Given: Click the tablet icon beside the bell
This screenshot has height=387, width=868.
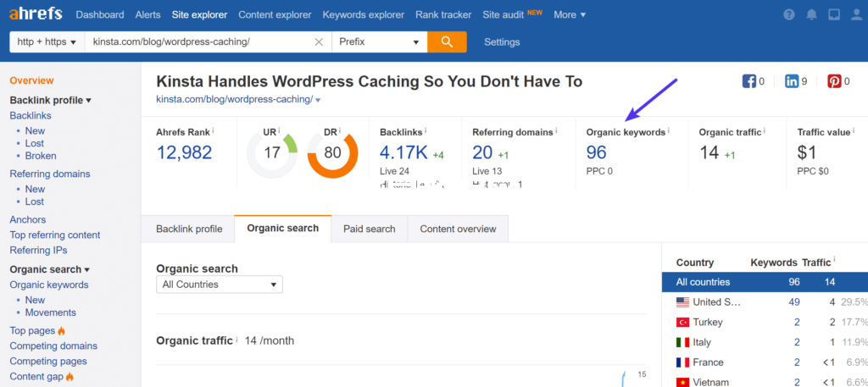Looking at the screenshot, I should pos(834,15).
